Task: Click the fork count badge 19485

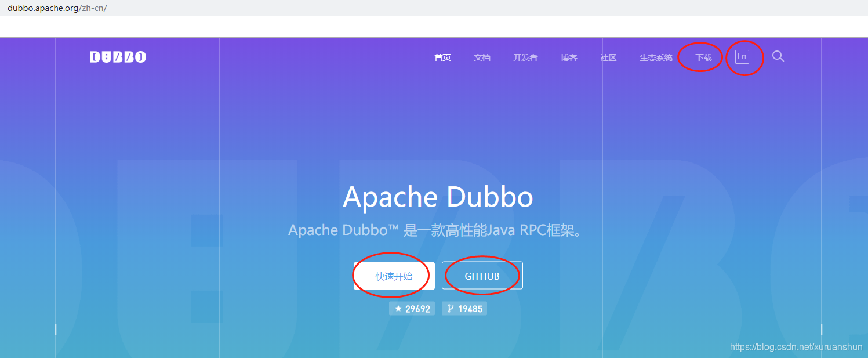Action: (x=464, y=309)
